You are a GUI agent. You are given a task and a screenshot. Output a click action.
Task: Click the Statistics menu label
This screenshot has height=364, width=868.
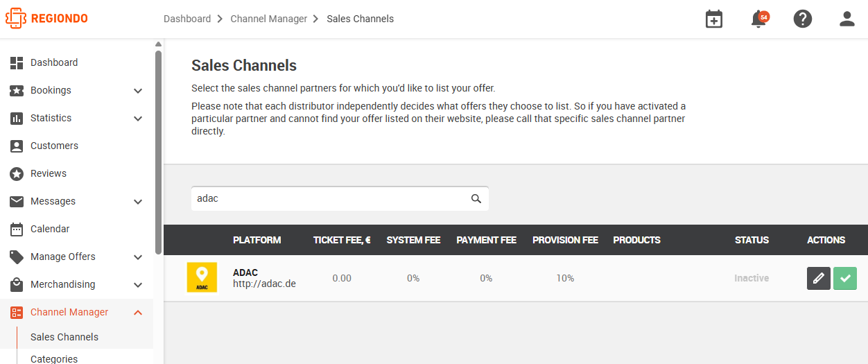51,118
